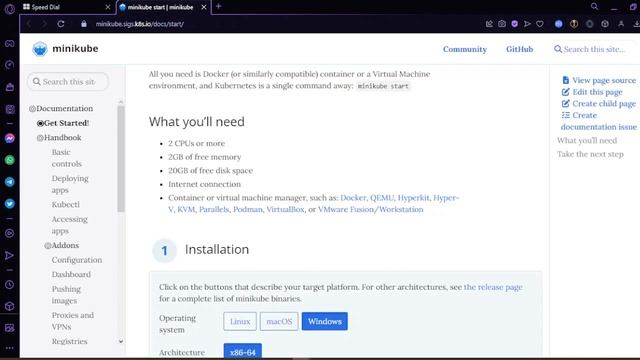Open the release page link
The height and width of the screenshot is (360, 640).
pos(493,287)
